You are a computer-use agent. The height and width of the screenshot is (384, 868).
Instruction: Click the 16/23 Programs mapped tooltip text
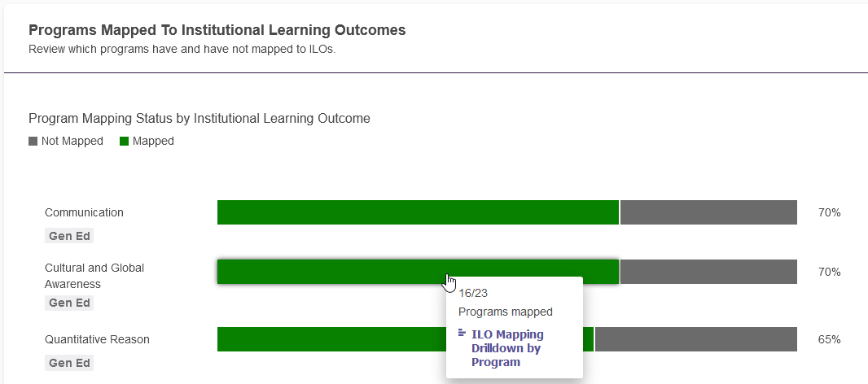point(506,302)
